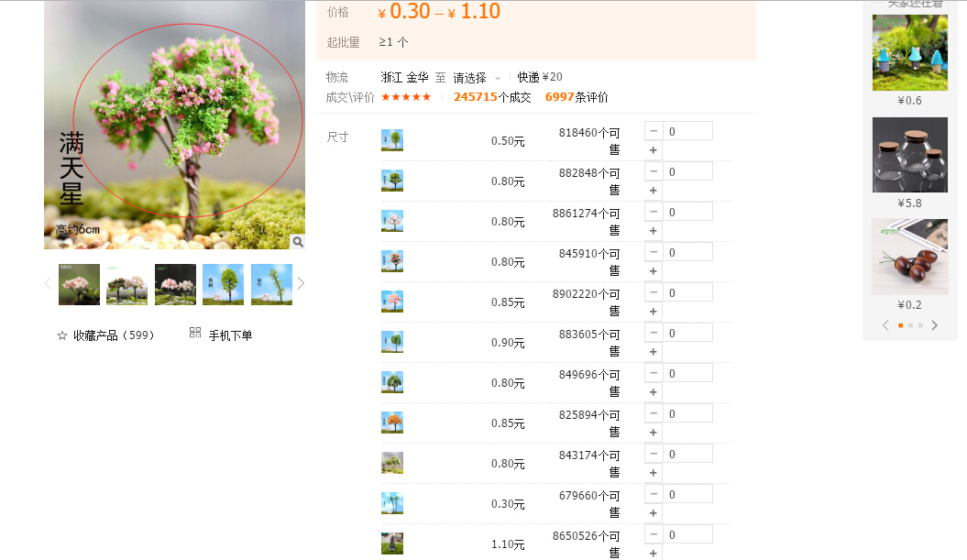Click the favorite star icon 收藏产品
The height and width of the screenshot is (560, 967).
tap(61, 335)
